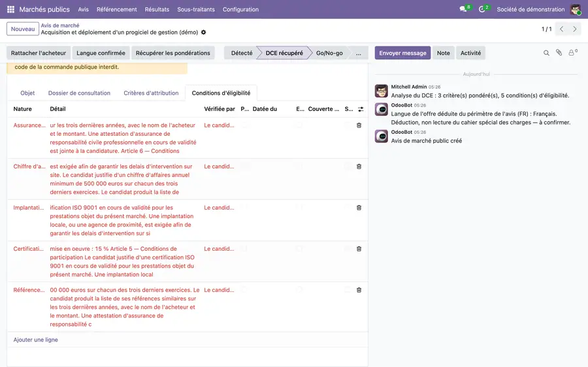
Task: Click the Activité button
Action: pyautogui.click(x=470, y=53)
